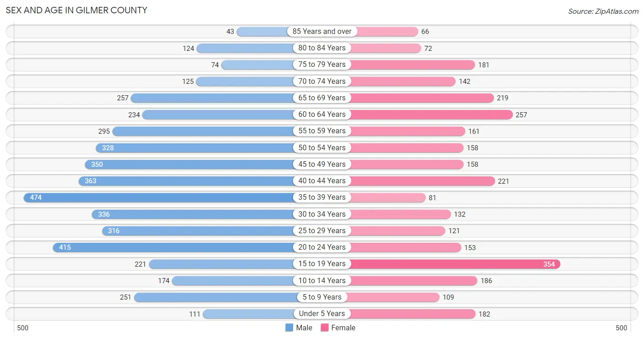This screenshot has height=339, width=644.
Task: Toggle the Male legend label
Action: (x=304, y=328)
